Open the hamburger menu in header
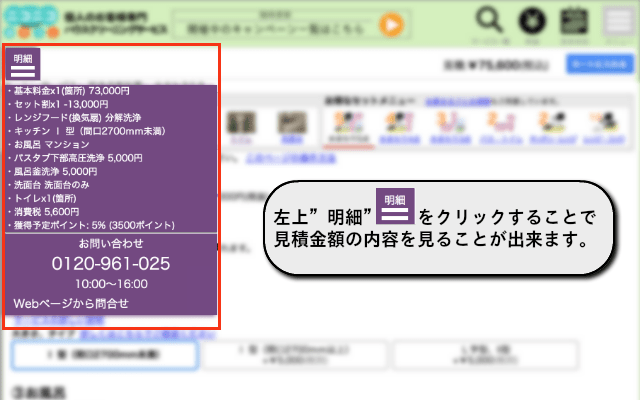This screenshot has height=400, width=640. pos(618,20)
